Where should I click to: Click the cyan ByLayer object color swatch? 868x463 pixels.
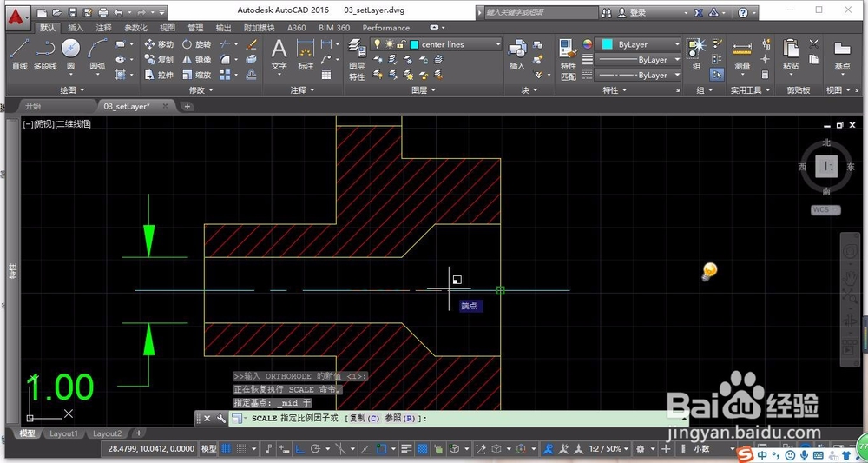608,44
